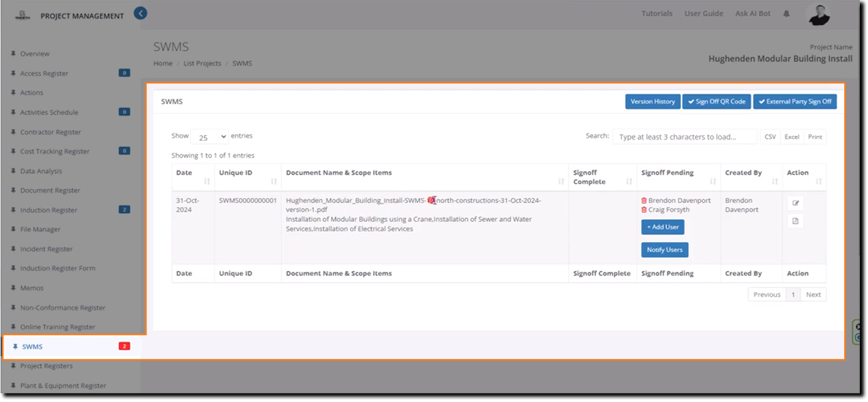Open Plant & Equipment Register in sidebar
The width and height of the screenshot is (868, 402).
[63, 386]
